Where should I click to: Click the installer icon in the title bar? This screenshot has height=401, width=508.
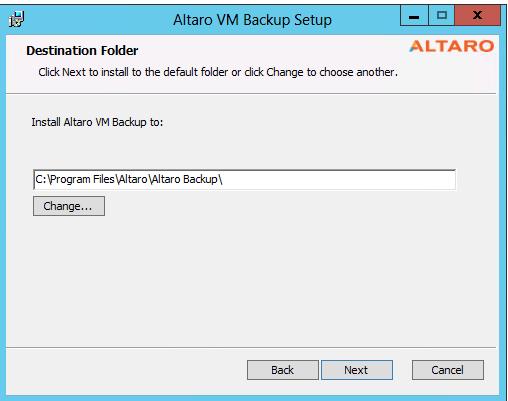point(16,19)
